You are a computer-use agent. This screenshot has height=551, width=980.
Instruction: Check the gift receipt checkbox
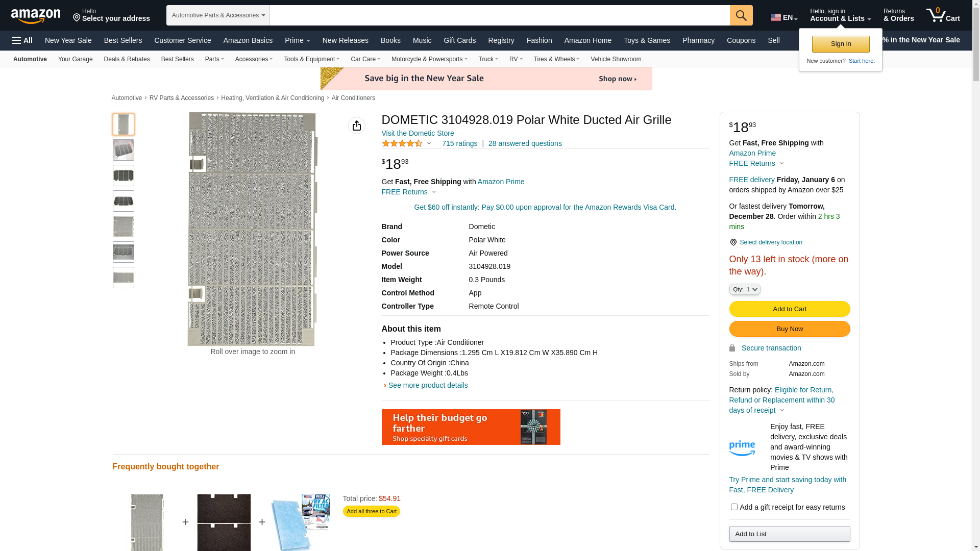(x=734, y=507)
